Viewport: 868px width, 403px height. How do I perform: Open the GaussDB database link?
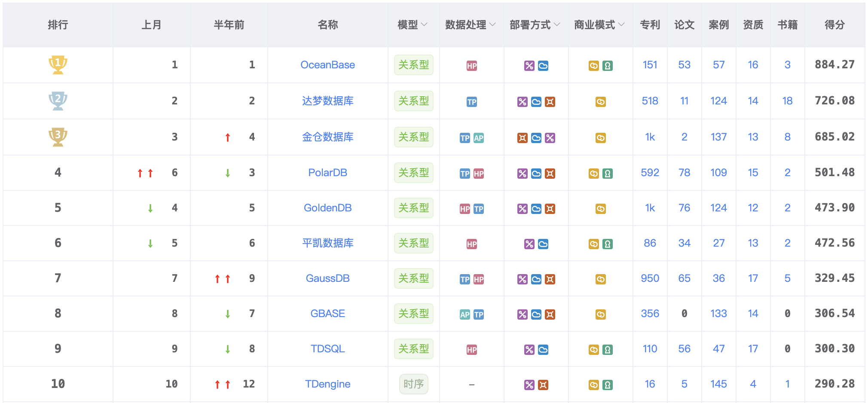click(x=328, y=278)
